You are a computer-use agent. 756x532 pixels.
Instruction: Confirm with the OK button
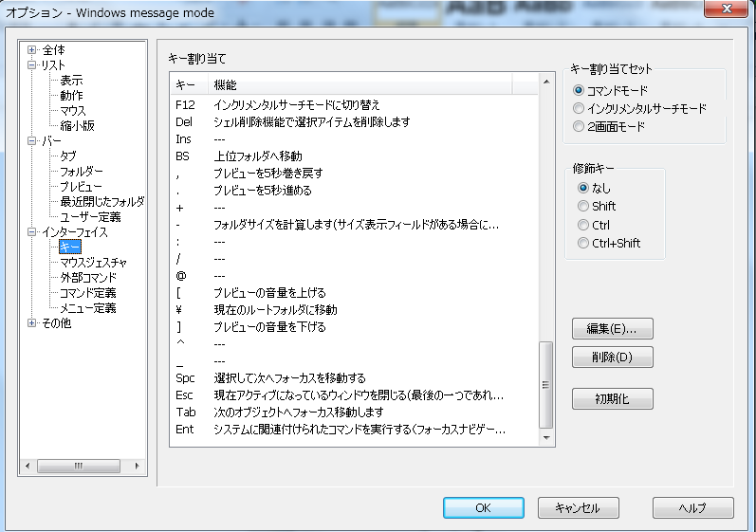pyautogui.click(x=484, y=508)
